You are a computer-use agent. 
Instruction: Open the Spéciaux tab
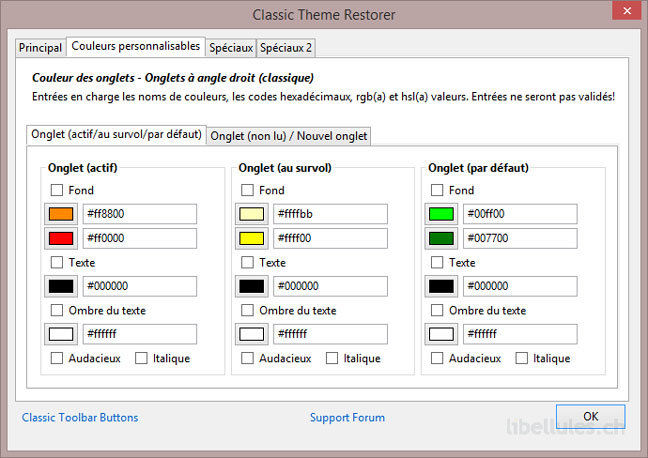[x=231, y=48]
